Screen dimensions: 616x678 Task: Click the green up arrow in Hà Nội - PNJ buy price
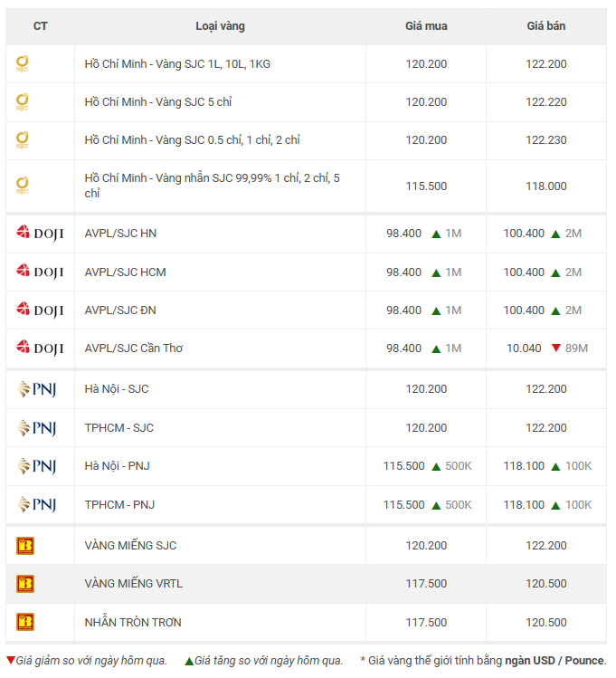[x=436, y=466]
